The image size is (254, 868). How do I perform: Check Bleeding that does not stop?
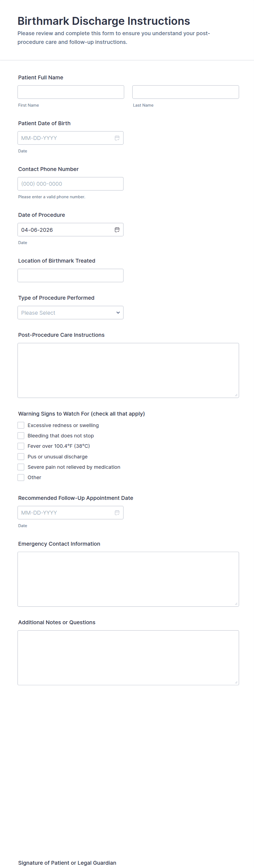[21, 436]
